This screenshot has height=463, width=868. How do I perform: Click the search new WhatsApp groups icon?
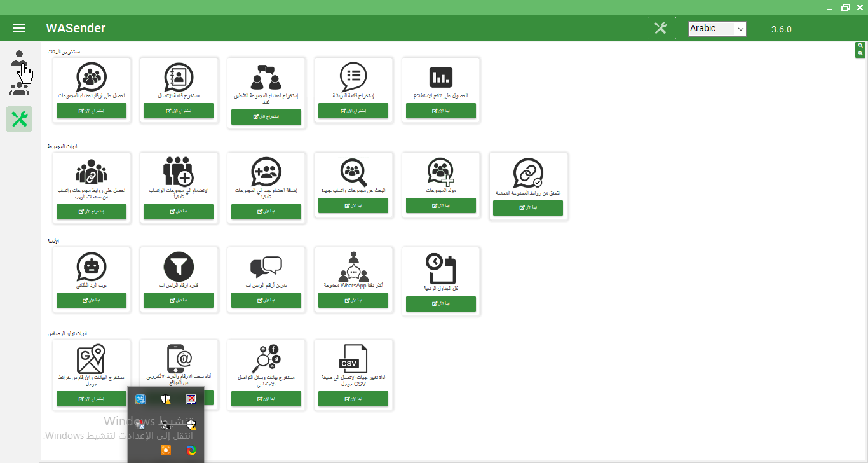[x=353, y=172]
